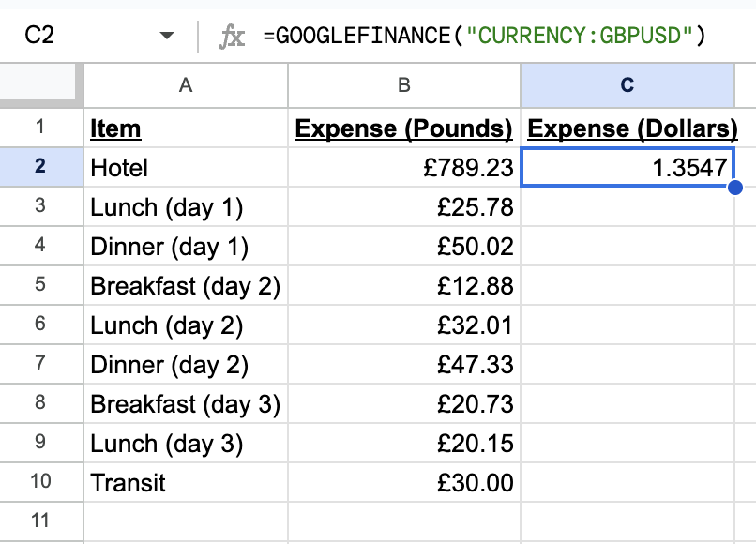The height and width of the screenshot is (544, 756).
Task: Click the select-all corner box
Action: tap(38, 82)
